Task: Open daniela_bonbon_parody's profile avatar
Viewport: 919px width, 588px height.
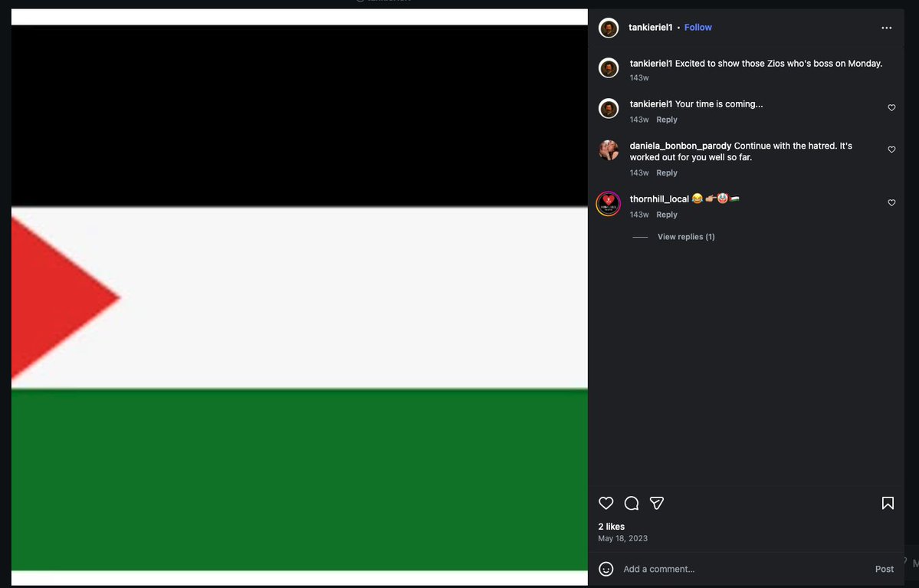Action: 609,151
